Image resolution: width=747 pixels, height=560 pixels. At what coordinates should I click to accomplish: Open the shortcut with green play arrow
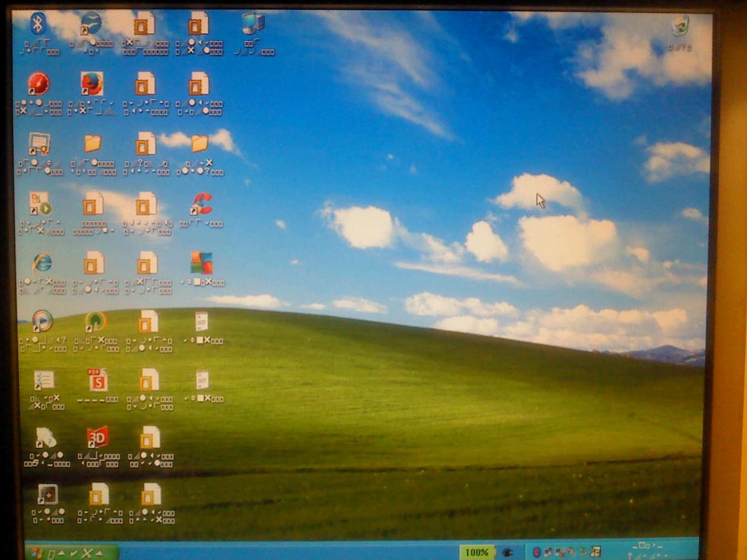pos(40,203)
